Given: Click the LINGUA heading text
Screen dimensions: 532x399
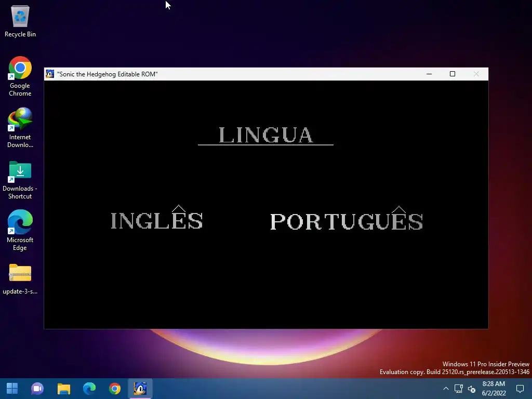Looking at the screenshot, I should (x=265, y=135).
